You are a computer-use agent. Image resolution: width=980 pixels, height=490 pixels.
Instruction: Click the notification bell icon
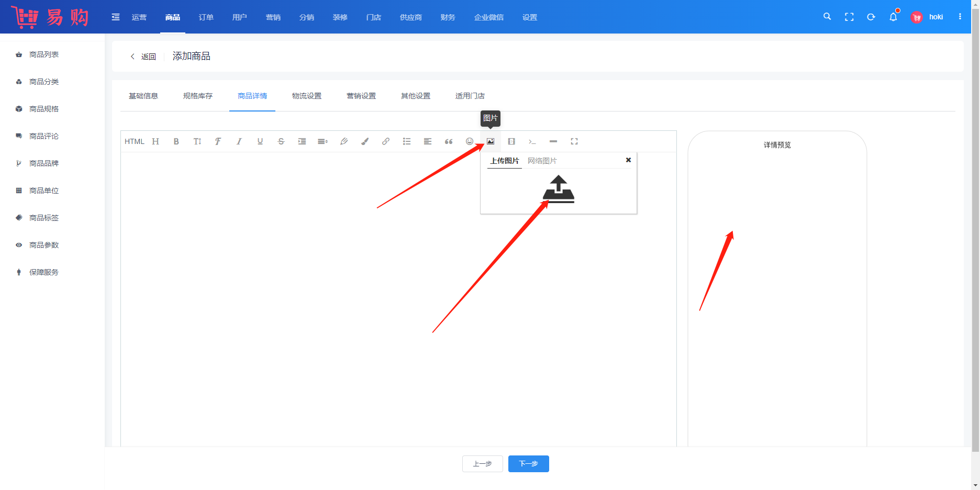coord(893,17)
